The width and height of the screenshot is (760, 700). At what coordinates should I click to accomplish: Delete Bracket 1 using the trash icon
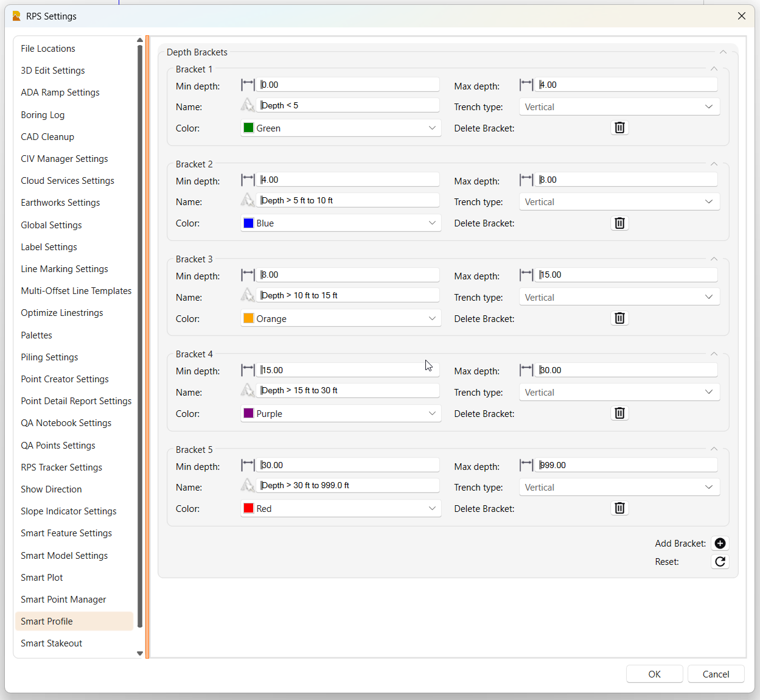point(619,128)
